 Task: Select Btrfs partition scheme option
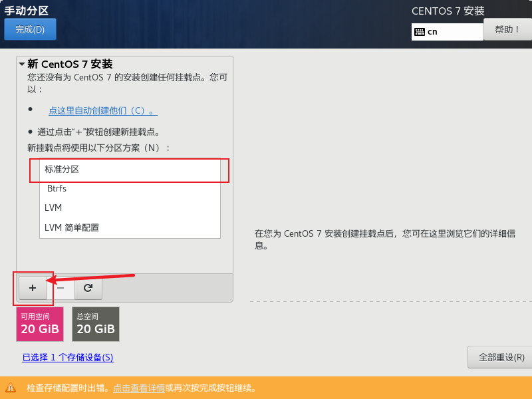(130, 189)
